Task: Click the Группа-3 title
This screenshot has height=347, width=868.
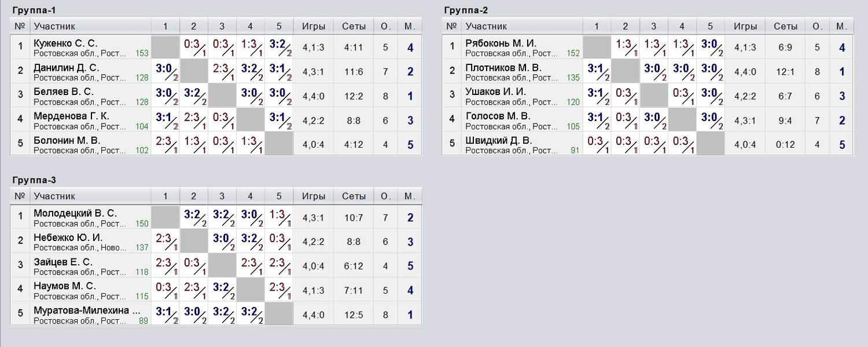Action: tap(34, 180)
